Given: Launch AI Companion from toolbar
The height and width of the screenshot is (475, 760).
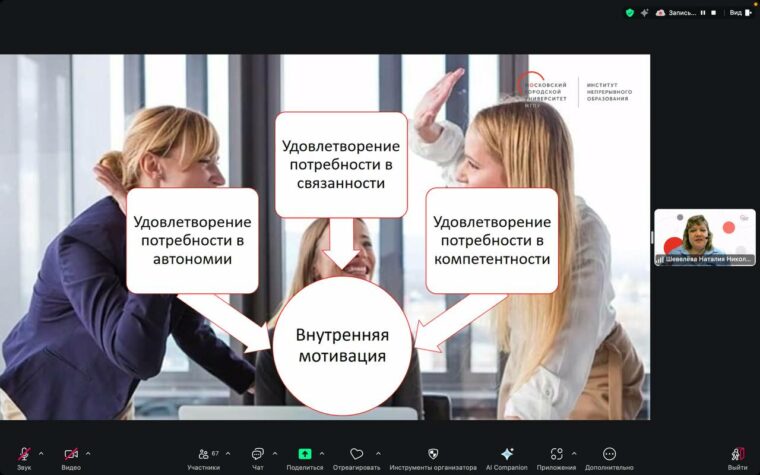Looking at the screenshot, I should click(507, 455).
